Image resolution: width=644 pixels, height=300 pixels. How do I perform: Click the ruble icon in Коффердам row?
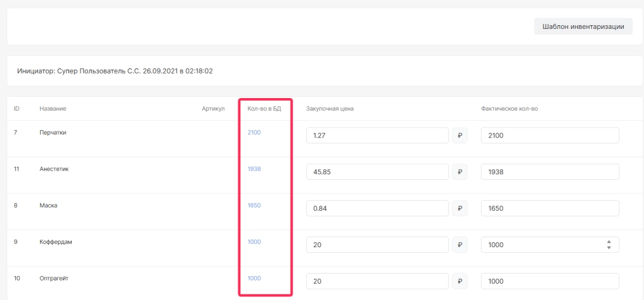pyautogui.click(x=460, y=245)
